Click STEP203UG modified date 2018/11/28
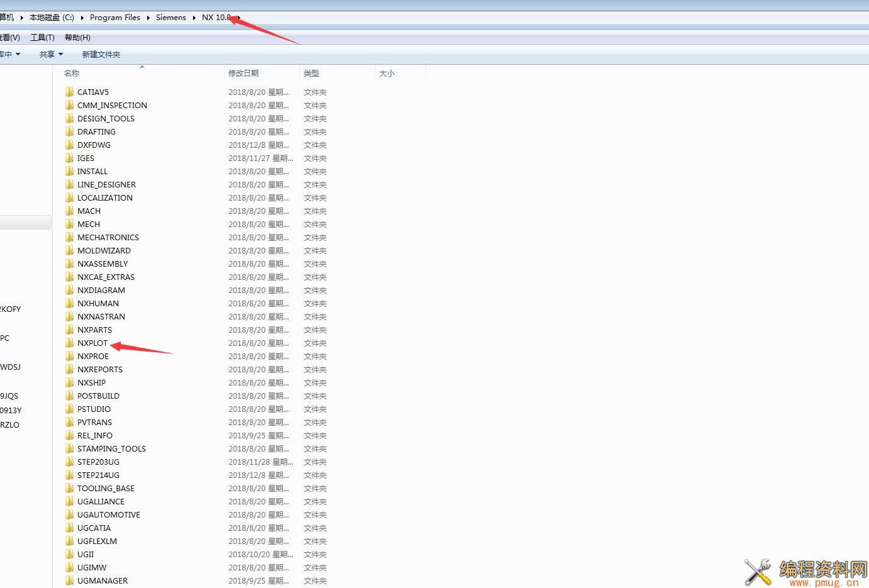 tap(261, 462)
